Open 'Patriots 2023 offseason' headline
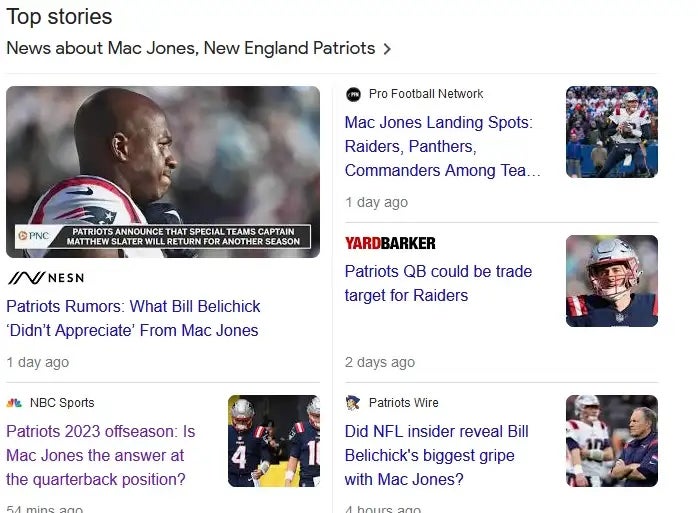The image size is (698, 513). tap(100, 455)
